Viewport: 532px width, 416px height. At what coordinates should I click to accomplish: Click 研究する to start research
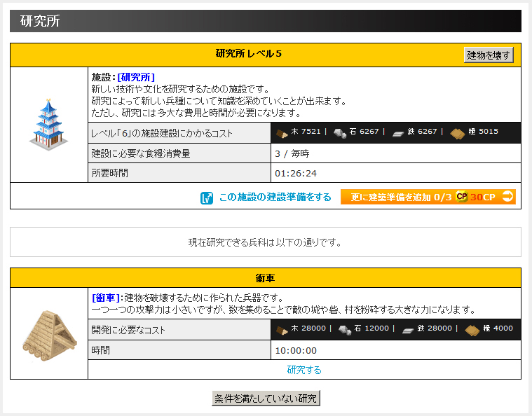(x=304, y=370)
